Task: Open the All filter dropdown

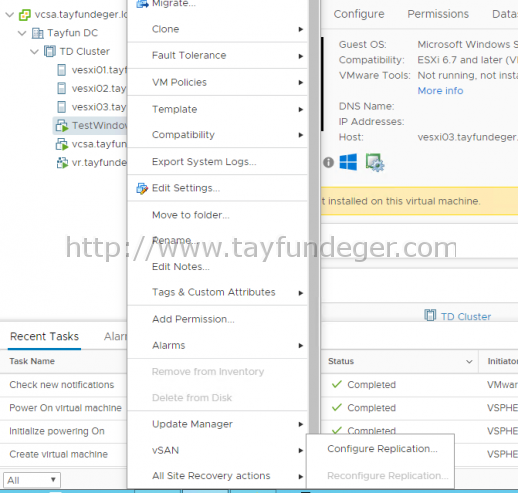Action: click(32, 480)
